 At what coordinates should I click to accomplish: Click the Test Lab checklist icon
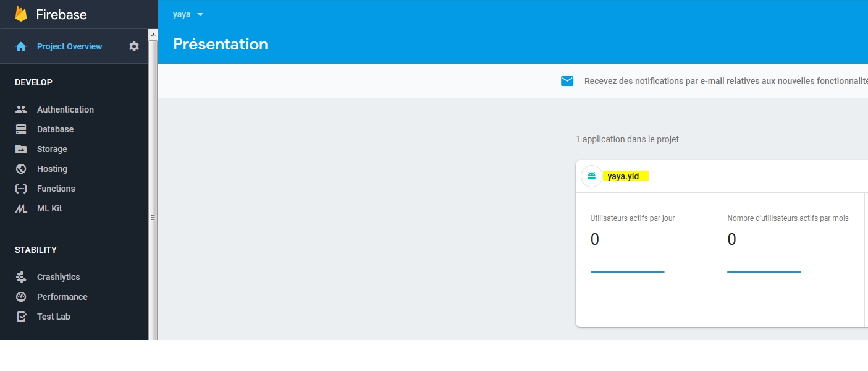coord(21,317)
